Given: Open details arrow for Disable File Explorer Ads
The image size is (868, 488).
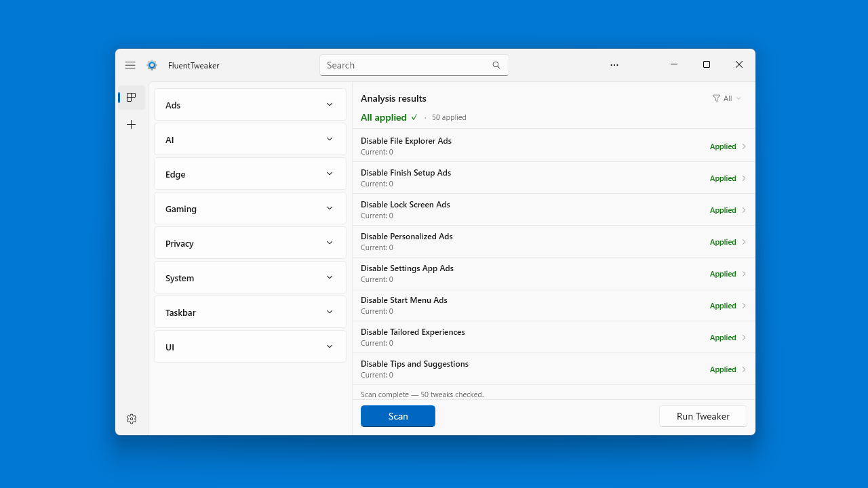Looking at the screenshot, I should (x=744, y=146).
